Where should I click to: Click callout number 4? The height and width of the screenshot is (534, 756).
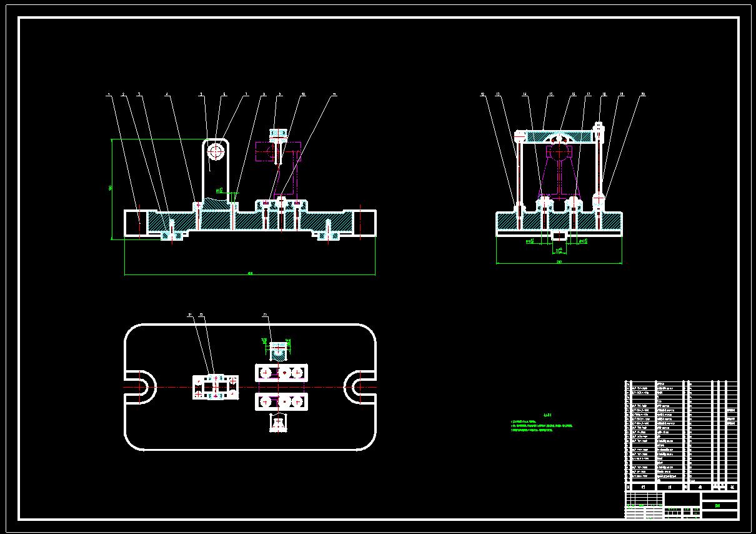[x=167, y=94]
